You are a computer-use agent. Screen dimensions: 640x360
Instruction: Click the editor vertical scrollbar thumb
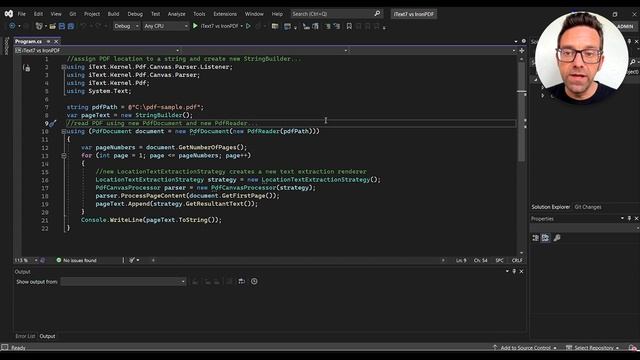tap(522, 112)
